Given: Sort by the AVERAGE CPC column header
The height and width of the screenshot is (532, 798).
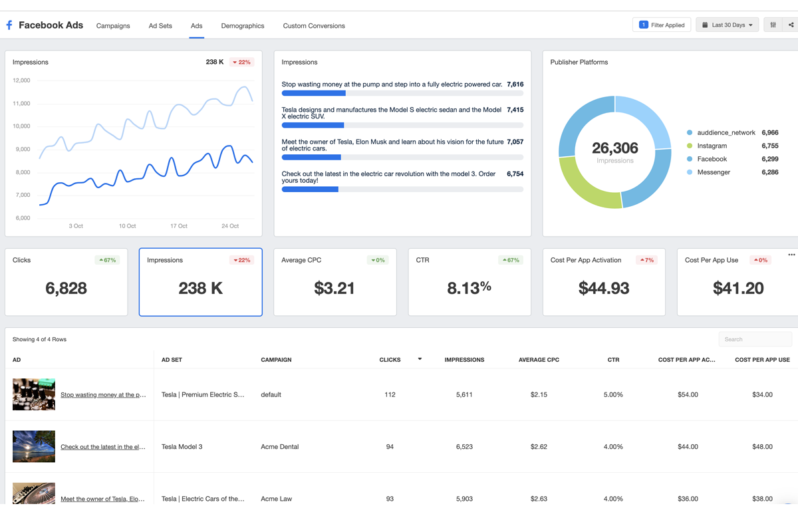Looking at the screenshot, I should tap(539, 360).
